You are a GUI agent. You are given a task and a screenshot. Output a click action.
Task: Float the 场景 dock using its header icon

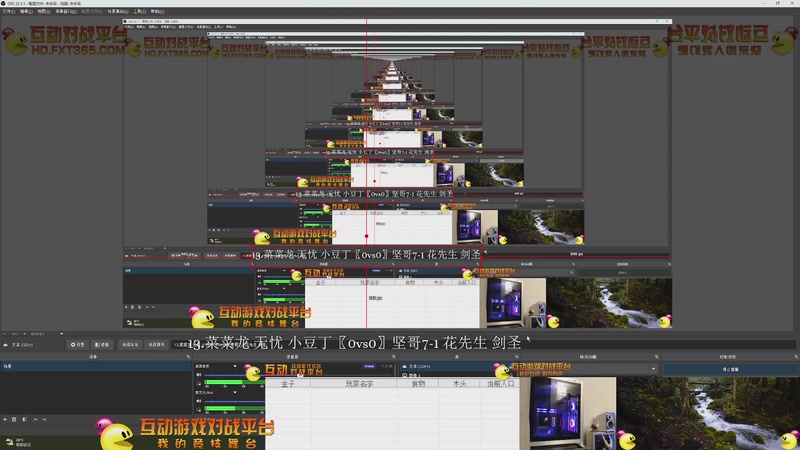pos(188,357)
